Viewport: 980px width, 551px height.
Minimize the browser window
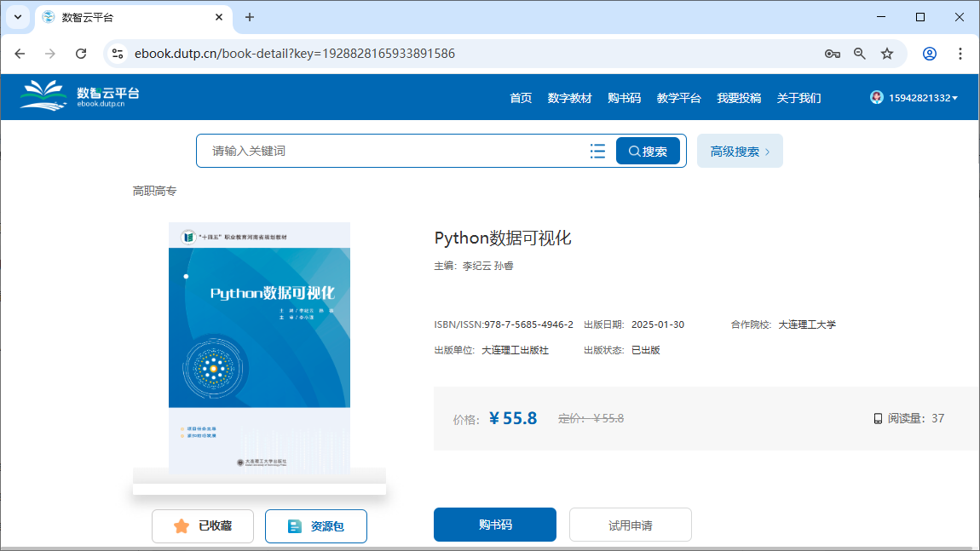click(x=881, y=17)
